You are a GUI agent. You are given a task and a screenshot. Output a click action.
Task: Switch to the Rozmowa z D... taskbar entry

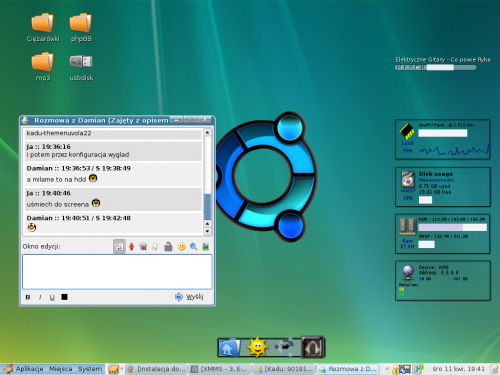coord(348,369)
